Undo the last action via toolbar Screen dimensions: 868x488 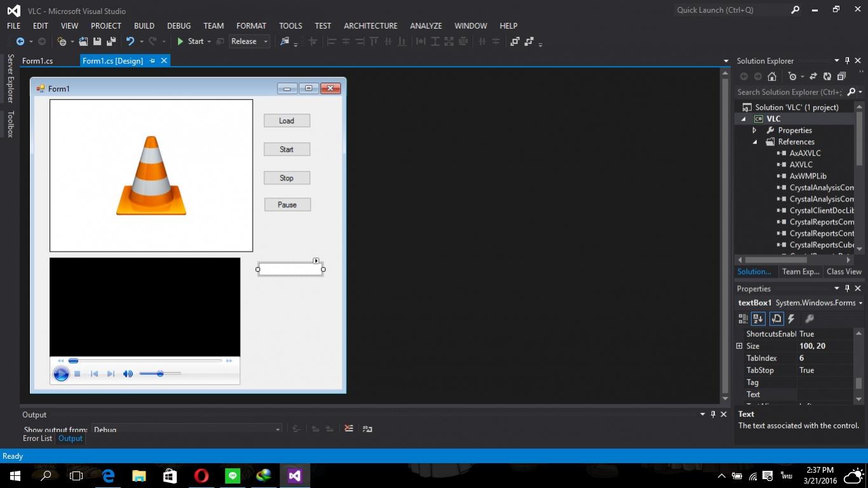(130, 41)
